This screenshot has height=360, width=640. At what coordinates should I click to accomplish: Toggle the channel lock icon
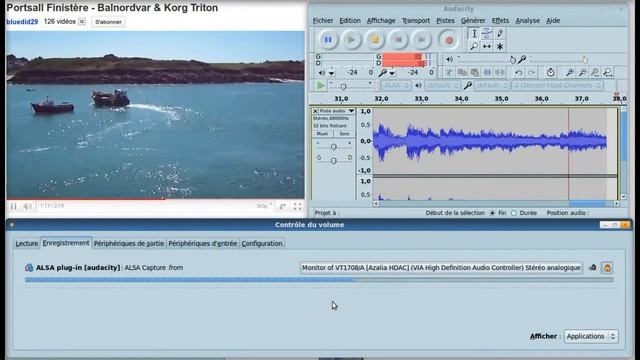607,268
